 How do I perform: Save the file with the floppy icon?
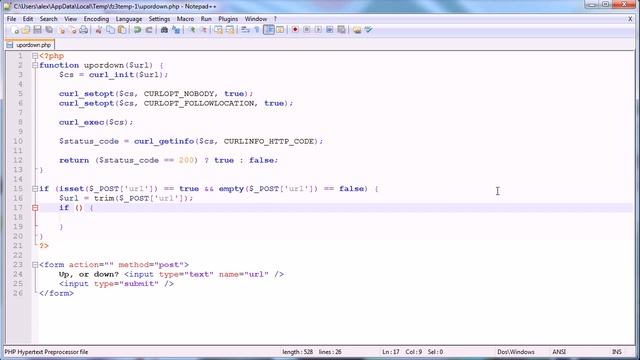point(37,30)
